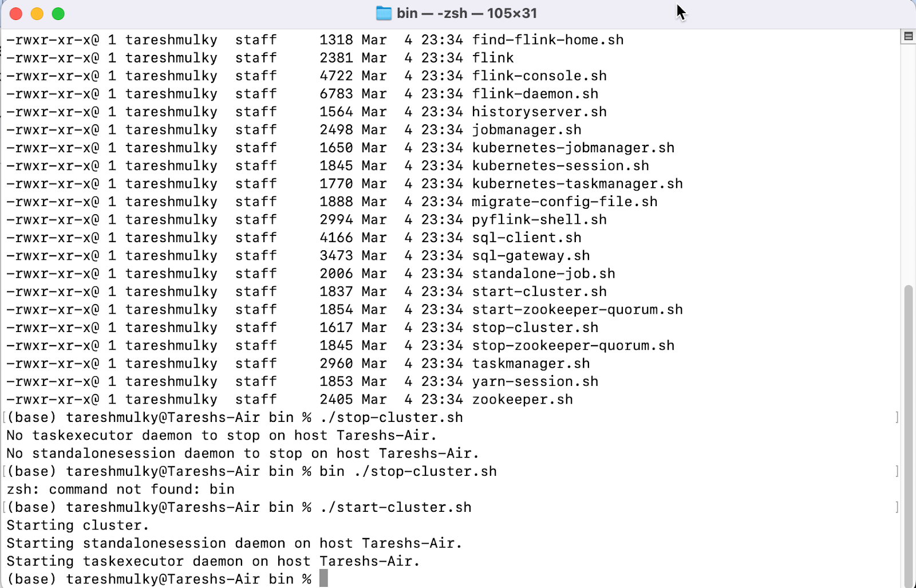Select pyflink-shell.sh in the listing
This screenshot has width=916, height=588.
(x=539, y=220)
